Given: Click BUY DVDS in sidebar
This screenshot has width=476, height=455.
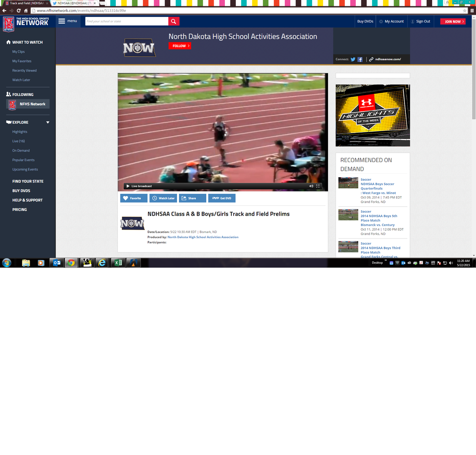Looking at the screenshot, I should pyautogui.click(x=21, y=191).
